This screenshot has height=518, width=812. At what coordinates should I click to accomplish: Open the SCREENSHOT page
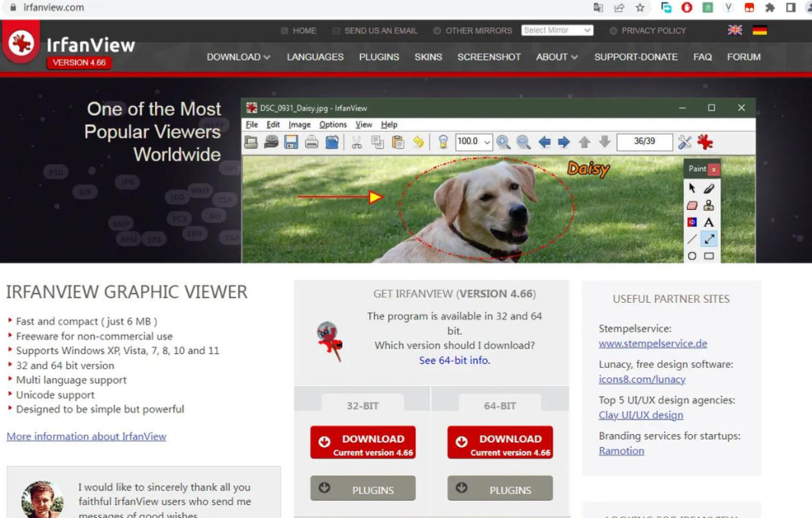[489, 57]
